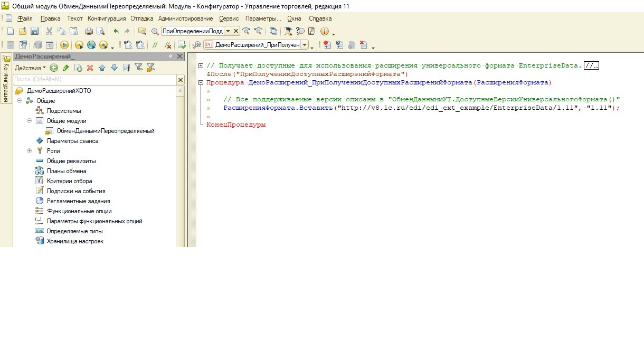Click the Save file toolbar icon

34,31
